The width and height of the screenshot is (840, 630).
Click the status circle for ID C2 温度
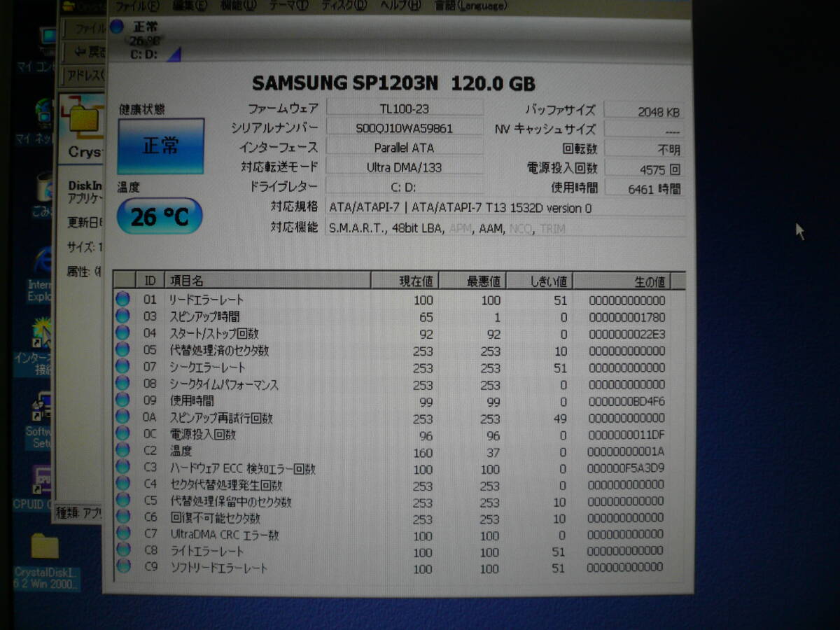coord(123,450)
